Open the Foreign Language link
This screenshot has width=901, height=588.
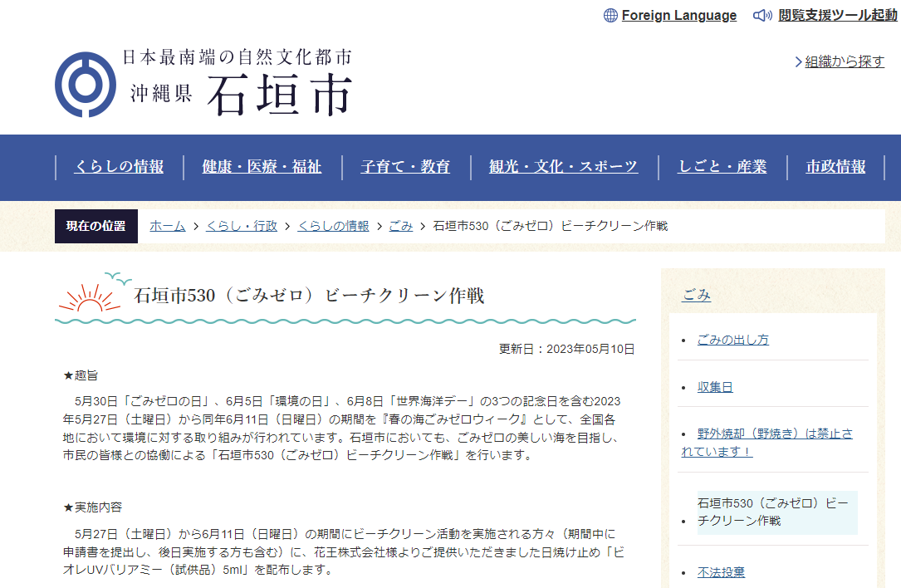(x=678, y=16)
